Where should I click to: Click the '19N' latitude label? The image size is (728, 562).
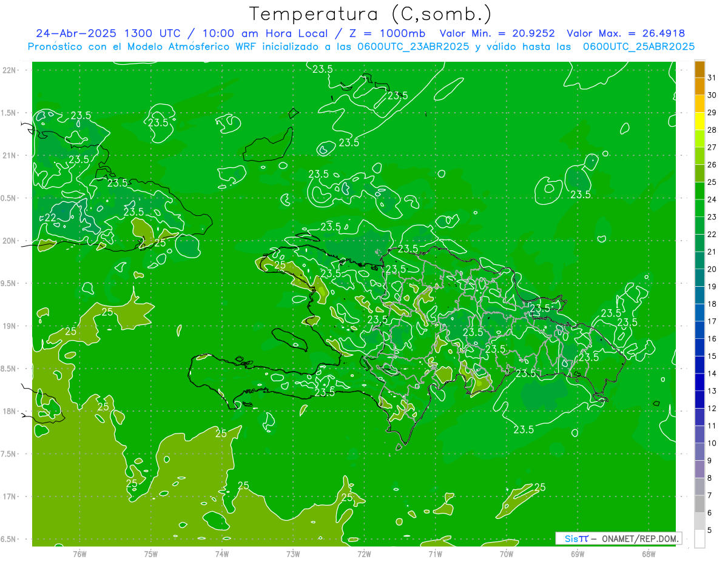click(x=10, y=326)
